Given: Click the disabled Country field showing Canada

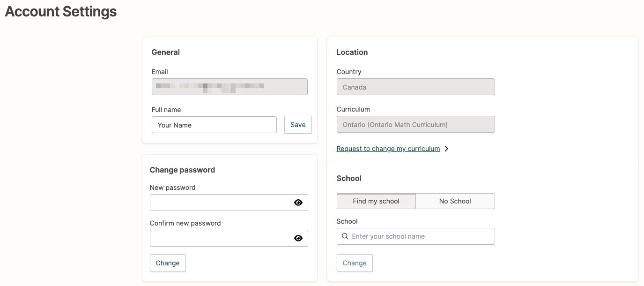Looking at the screenshot, I should [x=415, y=87].
